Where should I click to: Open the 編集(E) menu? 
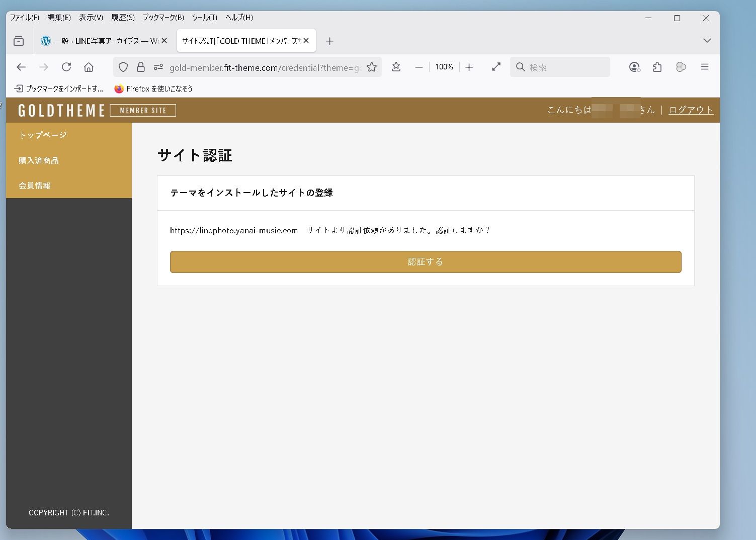pos(59,18)
